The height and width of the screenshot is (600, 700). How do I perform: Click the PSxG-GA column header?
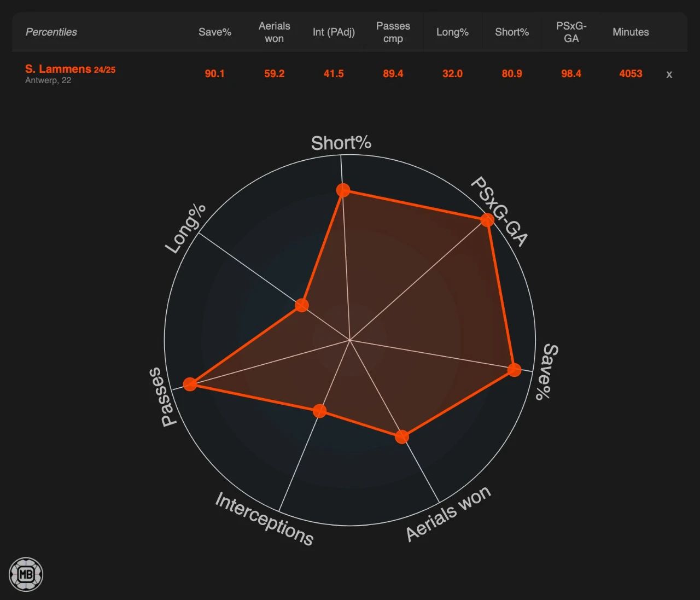(571, 32)
